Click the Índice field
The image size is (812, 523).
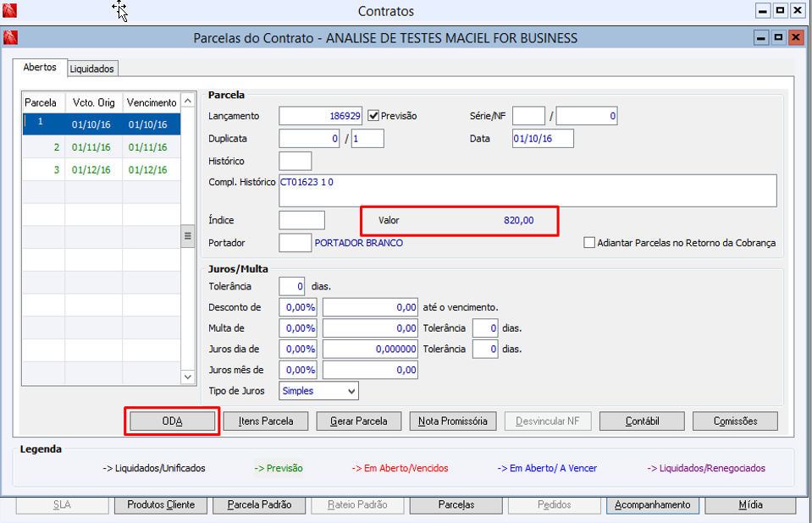click(302, 220)
